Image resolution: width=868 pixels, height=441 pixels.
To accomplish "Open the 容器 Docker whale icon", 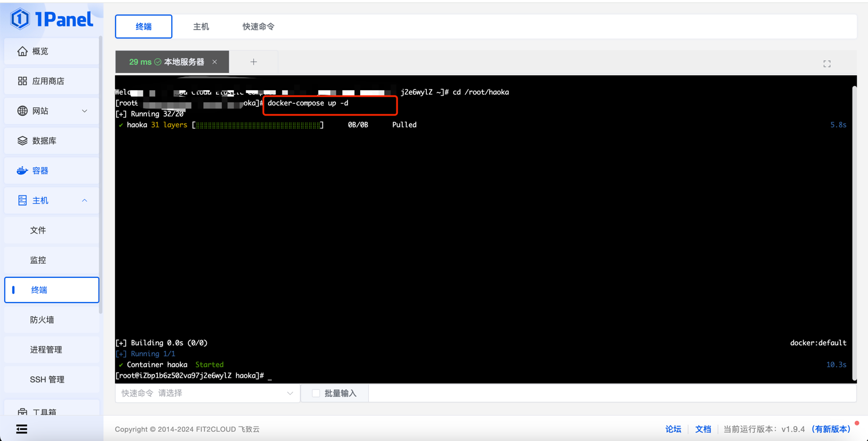I will (x=22, y=171).
